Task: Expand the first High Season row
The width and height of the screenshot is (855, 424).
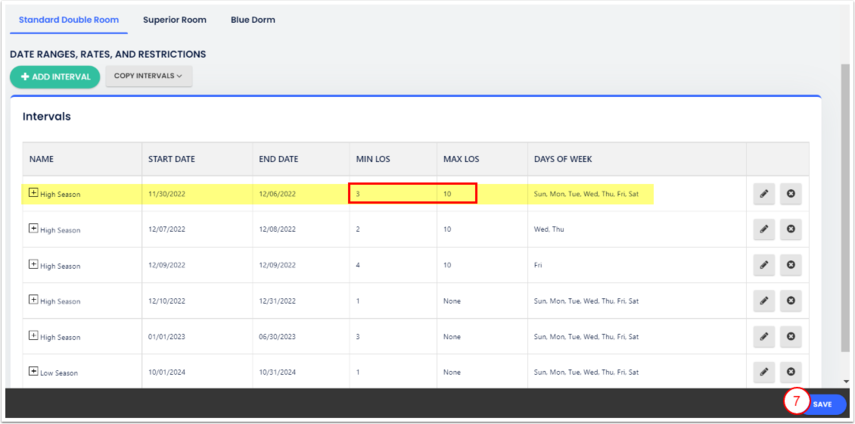Action: (33, 193)
